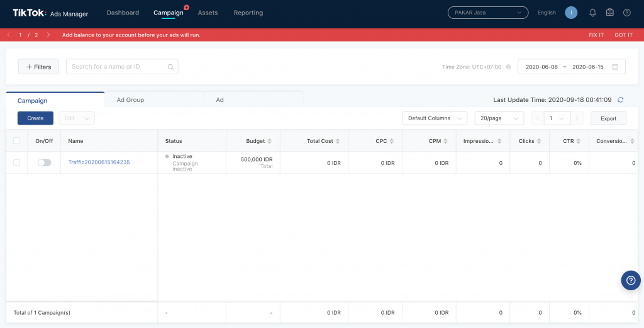Check the select-all header checkbox

click(x=16, y=140)
